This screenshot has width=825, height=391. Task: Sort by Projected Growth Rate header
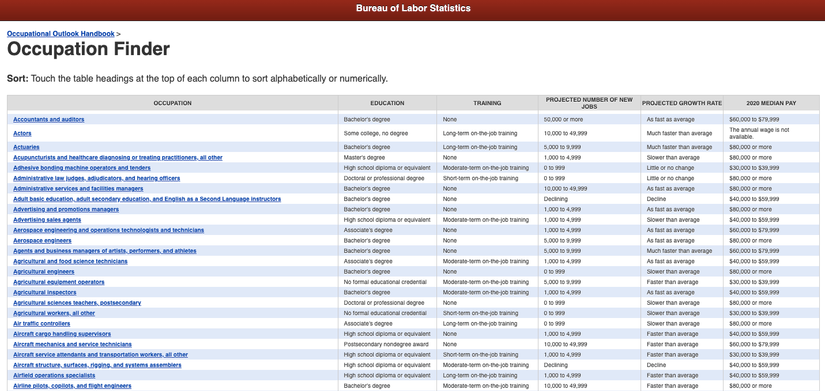[x=682, y=103]
